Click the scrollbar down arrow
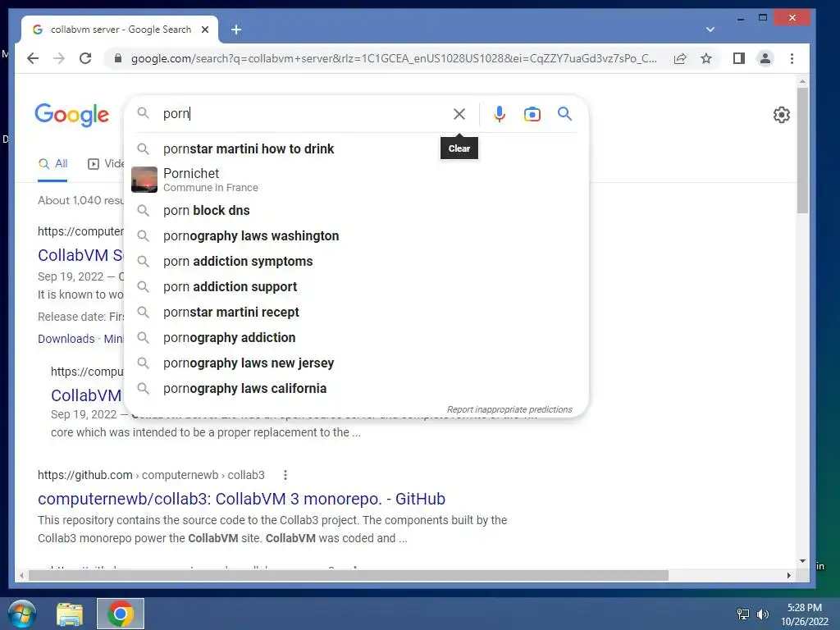Screen dimensions: 840x630 click(802, 561)
